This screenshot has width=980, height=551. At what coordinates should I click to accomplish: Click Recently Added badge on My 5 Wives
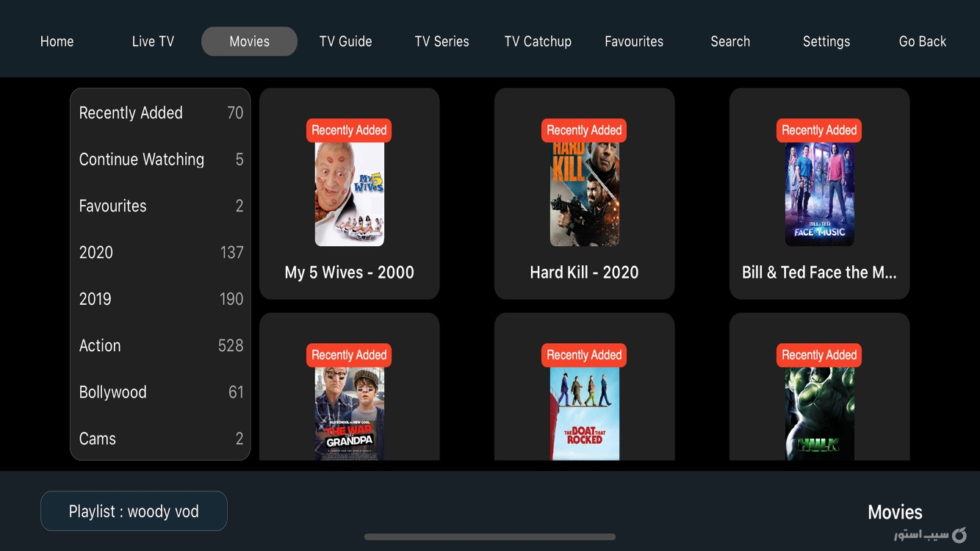tap(349, 130)
